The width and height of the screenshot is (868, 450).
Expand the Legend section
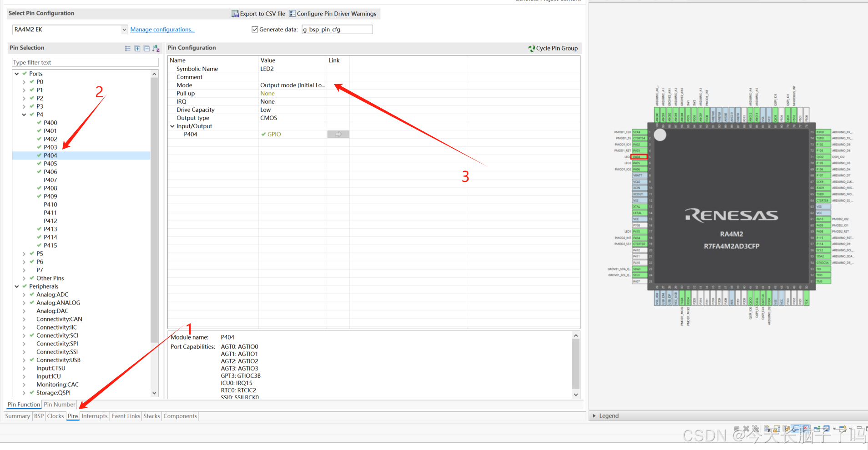click(x=594, y=415)
